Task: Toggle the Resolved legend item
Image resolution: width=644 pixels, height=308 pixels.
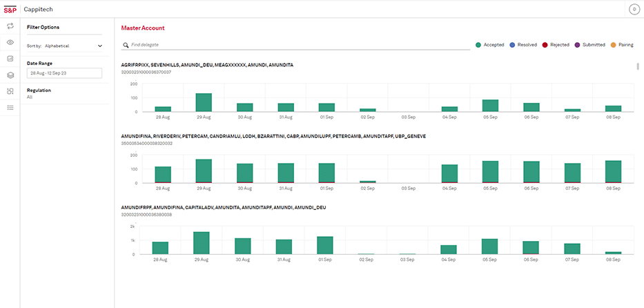Action: coord(523,45)
